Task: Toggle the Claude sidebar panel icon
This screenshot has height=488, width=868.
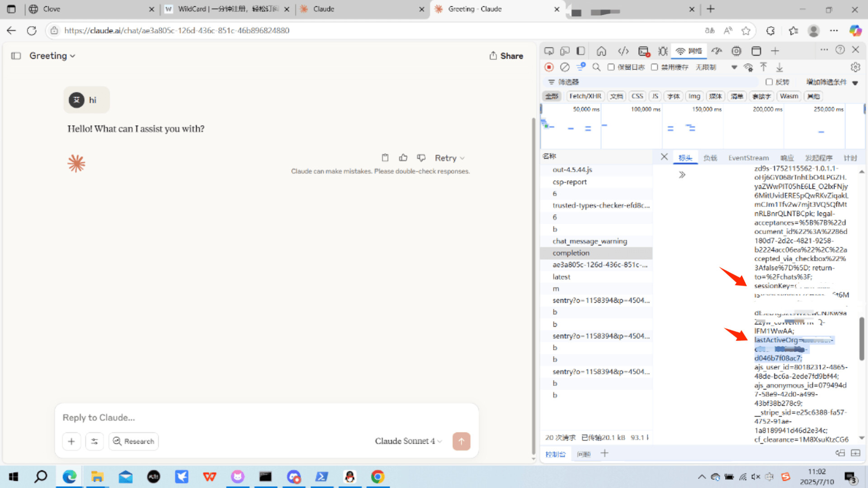Action: coord(16,56)
